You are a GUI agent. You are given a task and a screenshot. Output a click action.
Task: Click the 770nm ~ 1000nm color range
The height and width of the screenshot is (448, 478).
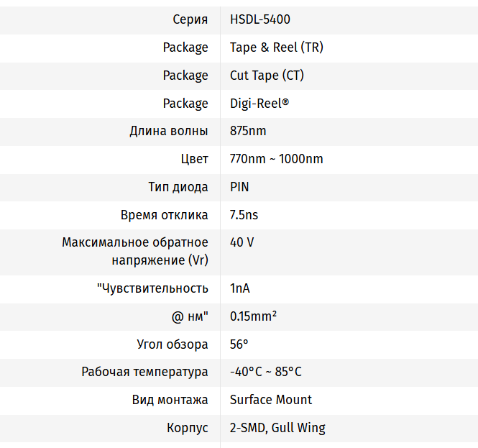pyautogui.click(x=276, y=159)
